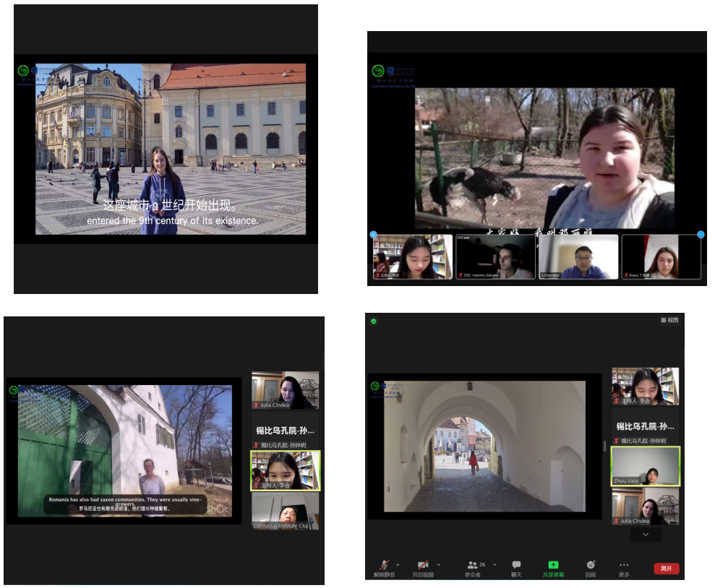Image resolution: width=715 pixels, height=588 pixels.
Task: Select the Zhou Jialei video thumbnail
Action: pos(645,466)
